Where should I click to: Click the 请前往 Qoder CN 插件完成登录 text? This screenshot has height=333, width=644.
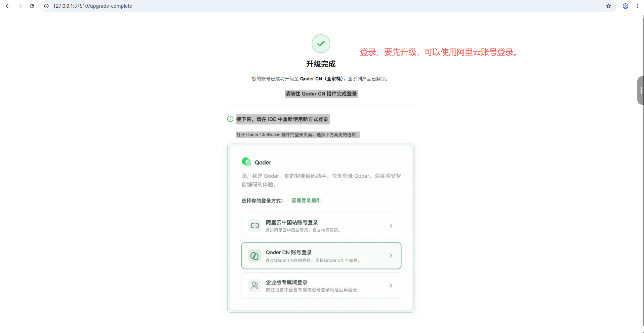coord(321,94)
